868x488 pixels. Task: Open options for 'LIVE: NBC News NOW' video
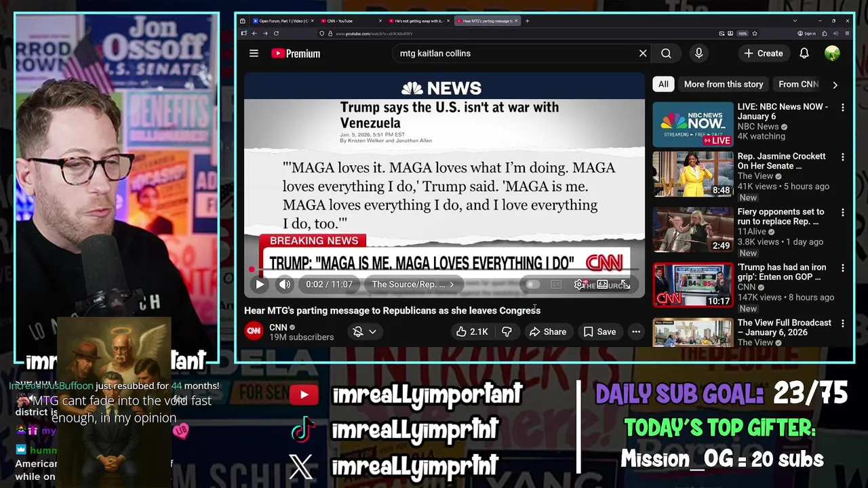843,108
